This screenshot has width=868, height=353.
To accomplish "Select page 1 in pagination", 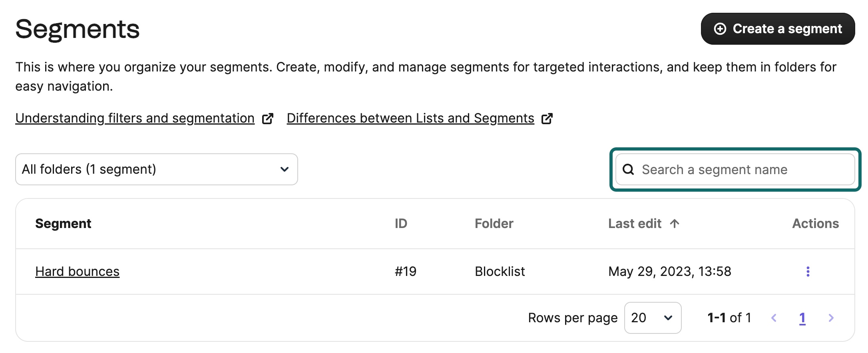I will [x=802, y=318].
